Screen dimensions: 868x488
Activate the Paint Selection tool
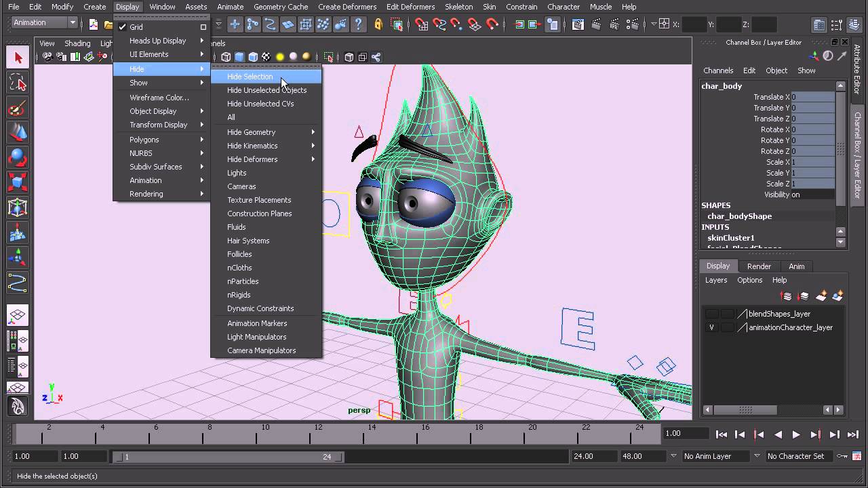18,108
